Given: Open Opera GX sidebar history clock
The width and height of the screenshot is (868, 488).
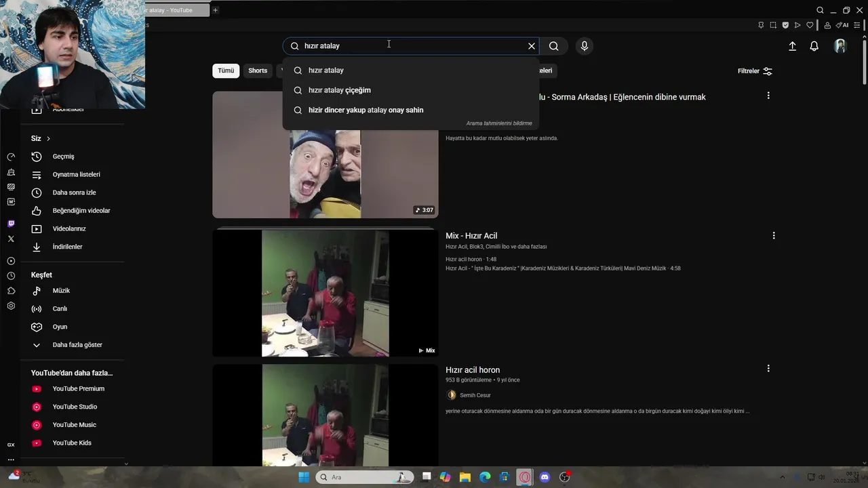Looking at the screenshot, I should (x=11, y=276).
